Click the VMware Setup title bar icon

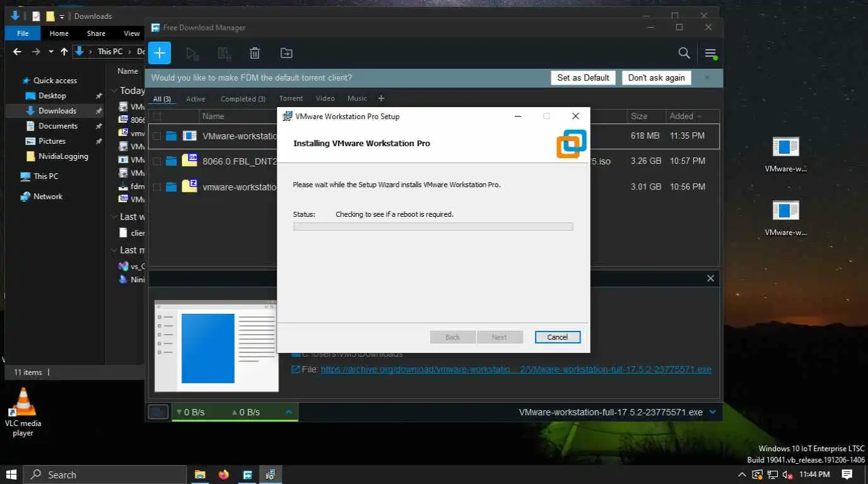[287, 116]
